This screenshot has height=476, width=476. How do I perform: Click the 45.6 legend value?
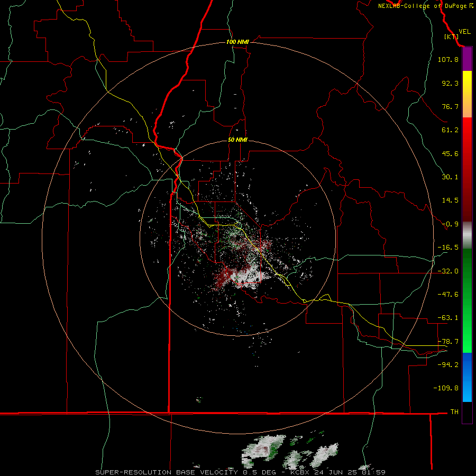pyautogui.click(x=450, y=153)
